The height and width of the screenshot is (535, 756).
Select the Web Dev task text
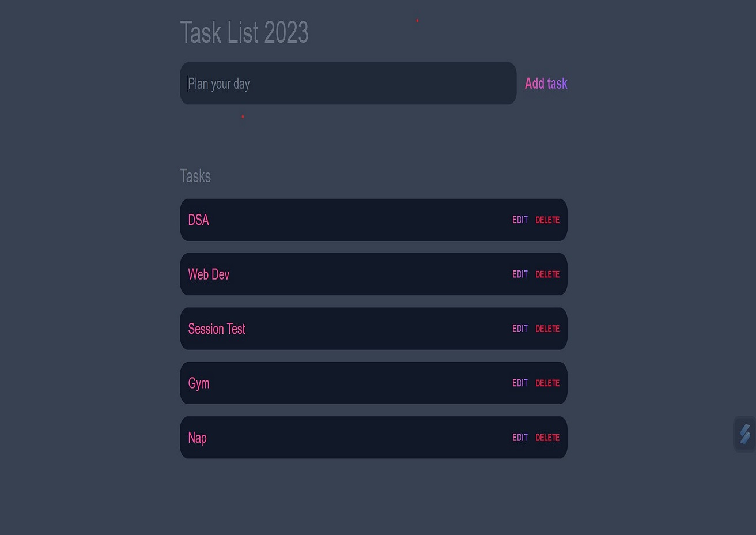point(209,274)
